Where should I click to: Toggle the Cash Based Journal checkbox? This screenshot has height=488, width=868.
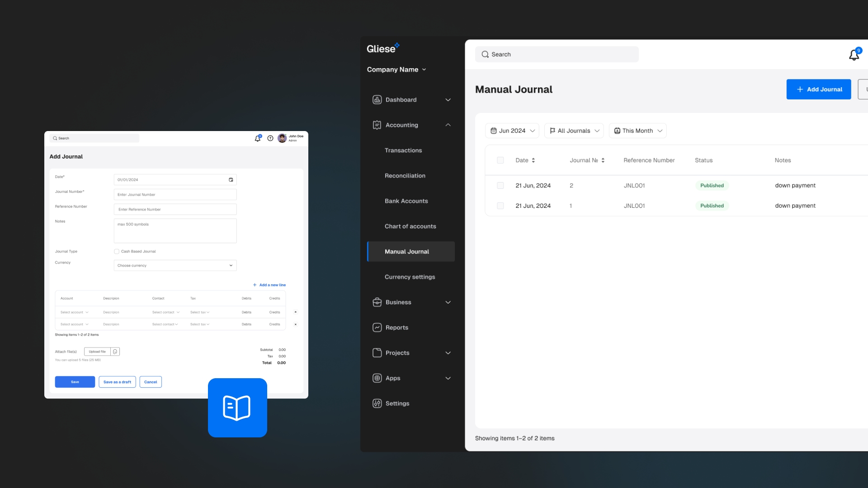[116, 251]
